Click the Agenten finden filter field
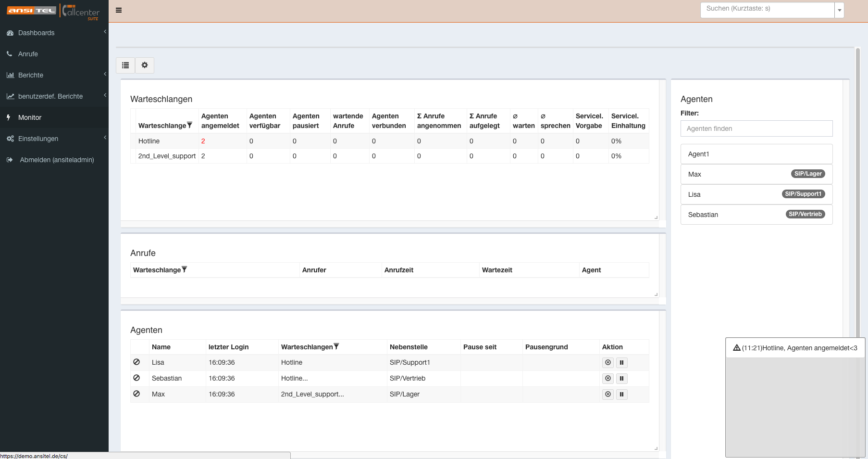The width and height of the screenshot is (868, 459). (756, 128)
